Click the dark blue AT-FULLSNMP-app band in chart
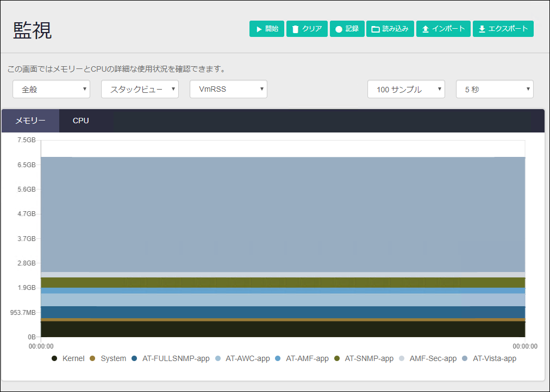 click(283, 312)
